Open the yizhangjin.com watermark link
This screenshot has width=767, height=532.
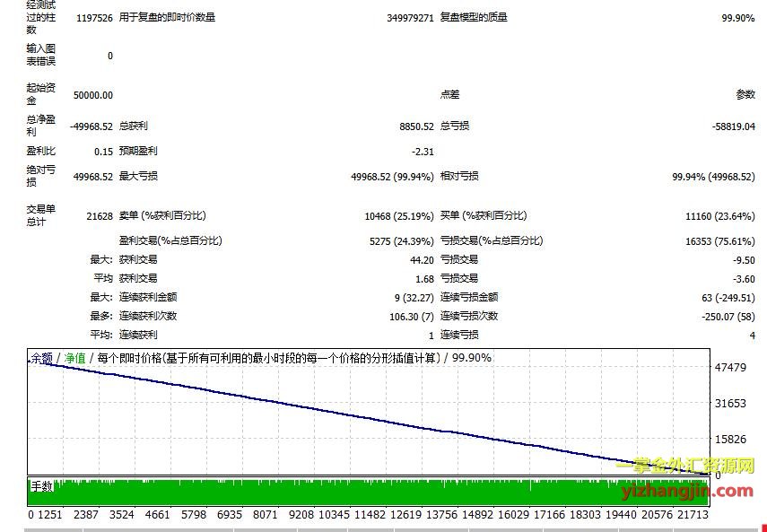686,490
